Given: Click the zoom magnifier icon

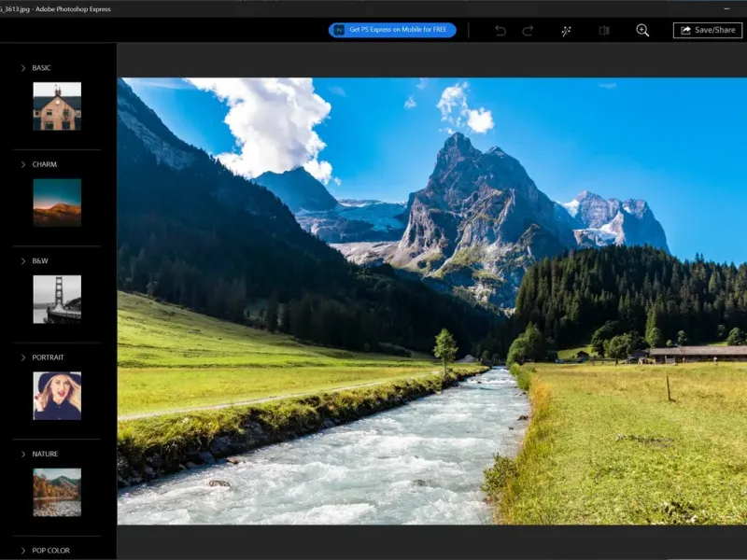Looking at the screenshot, I should (642, 31).
